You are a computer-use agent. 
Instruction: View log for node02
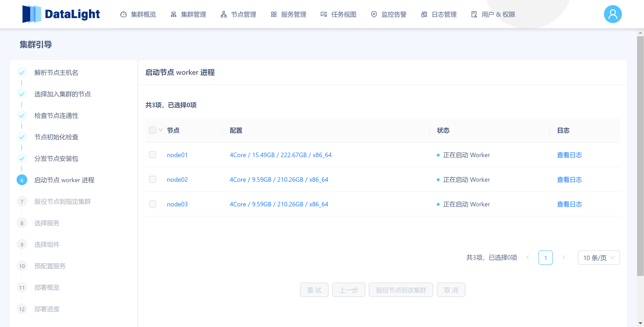point(569,180)
